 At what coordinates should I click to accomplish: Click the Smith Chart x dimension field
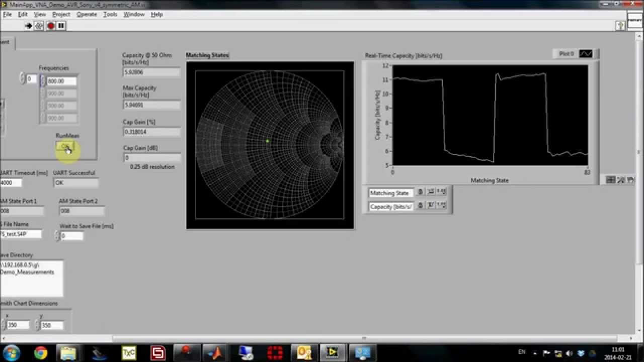click(x=18, y=325)
